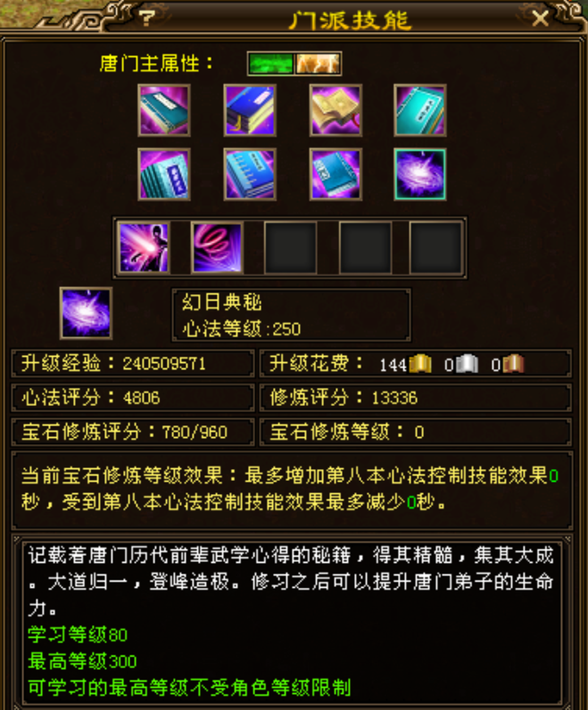
Task: Click the orange main attribute swatch
Action: 317,64
